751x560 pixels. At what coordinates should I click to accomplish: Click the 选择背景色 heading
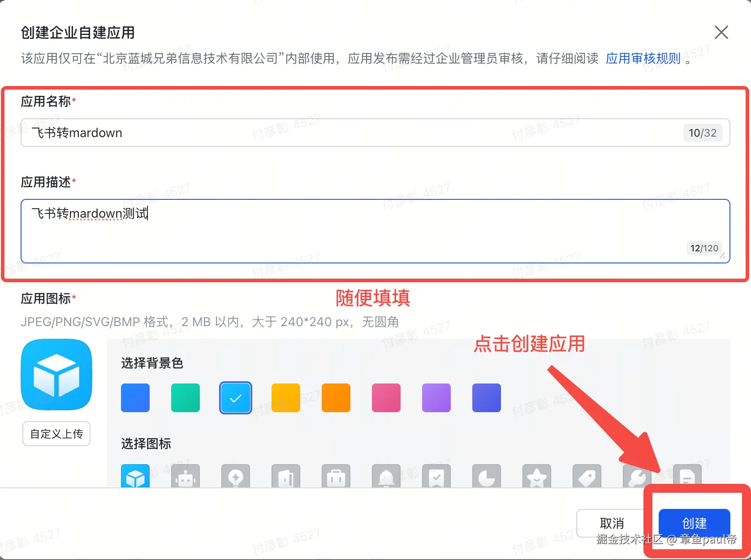pyautogui.click(x=152, y=363)
